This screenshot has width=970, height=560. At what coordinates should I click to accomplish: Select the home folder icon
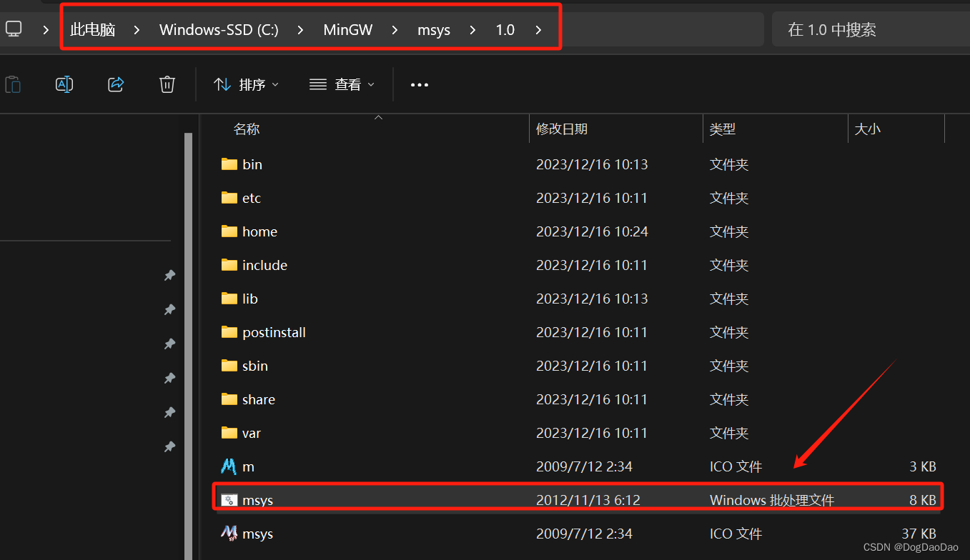click(229, 231)
